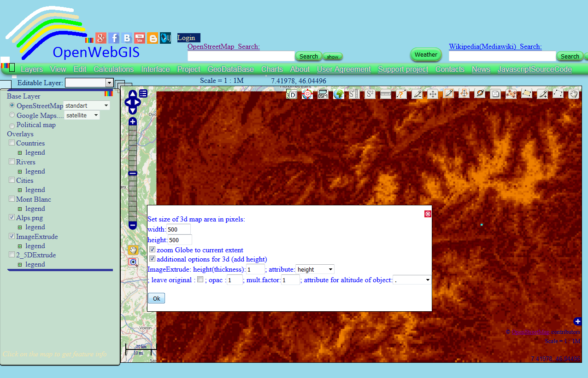Open the Interface menu
The image size is (588, 378).
click(x=155, y=69)
